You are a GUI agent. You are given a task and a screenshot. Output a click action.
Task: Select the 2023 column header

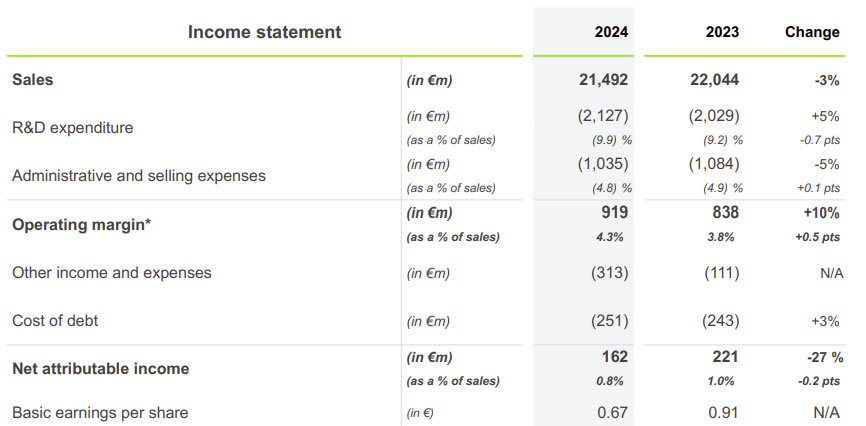tap(721, 32)
